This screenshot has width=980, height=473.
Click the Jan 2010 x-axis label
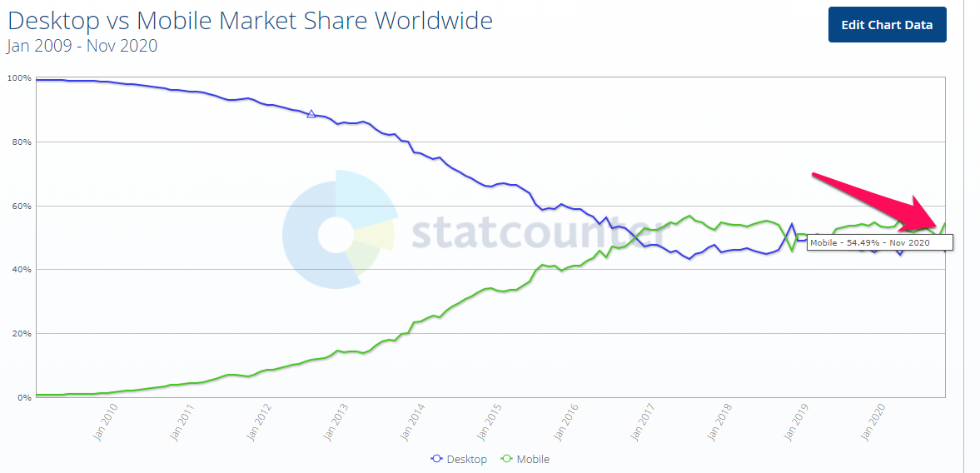107,421
